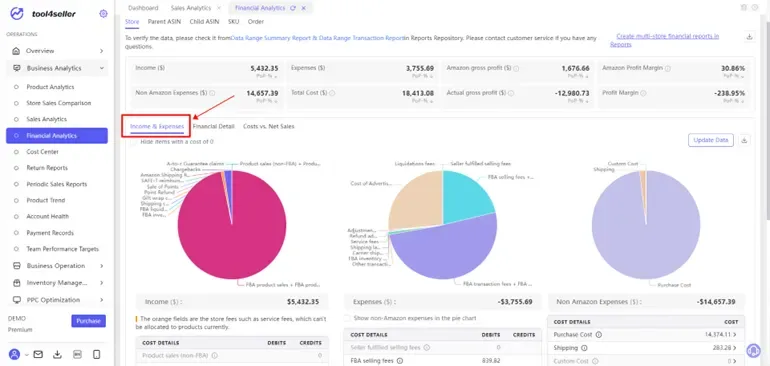Viewport: 770px width, 366px height.
Task: Toggle Hide items with a cost of 0
Action: click(134, 141)
